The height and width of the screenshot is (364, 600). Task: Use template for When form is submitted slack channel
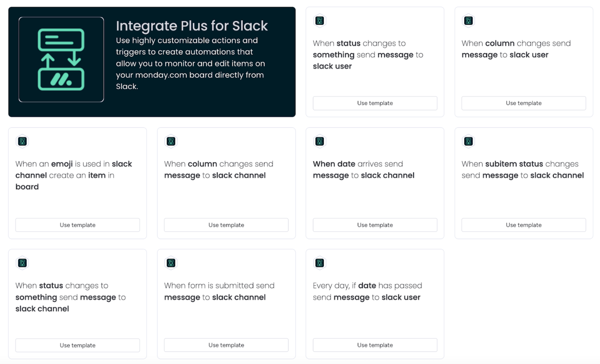[226, 345]
